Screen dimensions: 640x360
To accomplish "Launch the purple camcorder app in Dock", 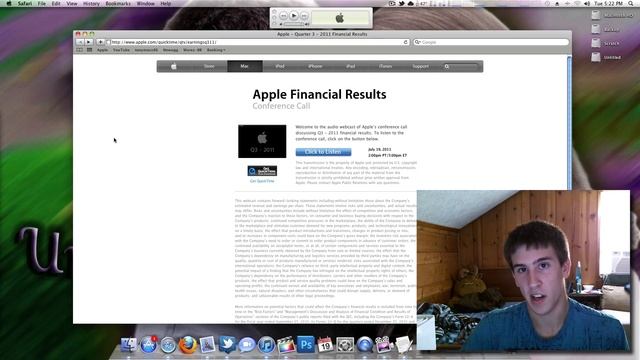I will [384, 345].
